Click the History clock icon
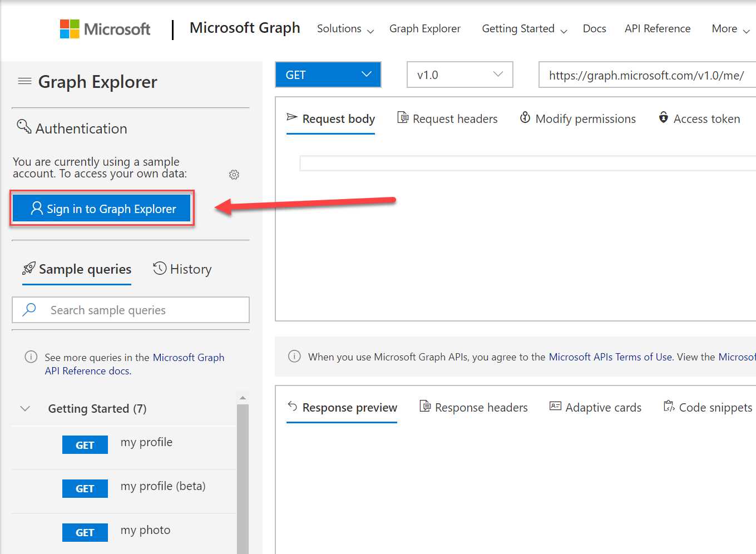756x554 pixels. click(160, 268)
